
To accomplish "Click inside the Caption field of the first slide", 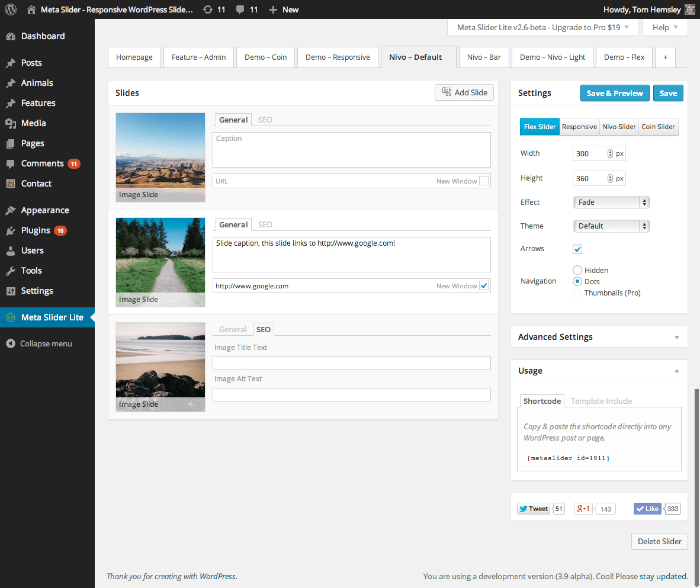I will pyautogui.click(x=352, y=149).
